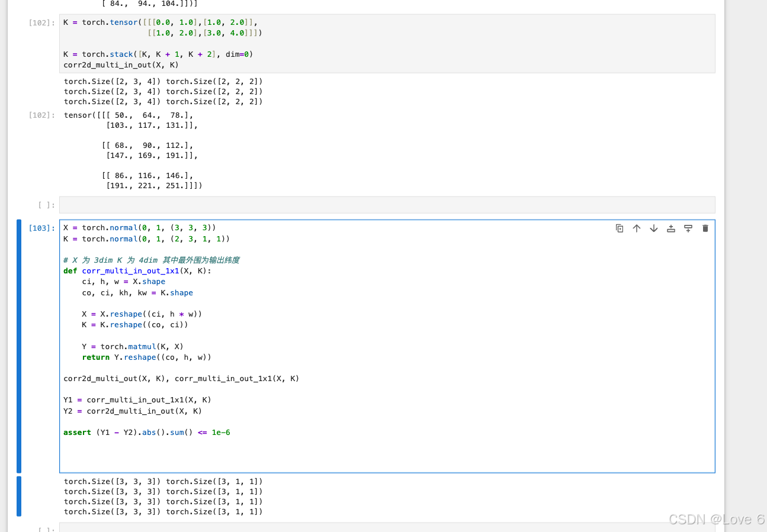This screenshot has width=767, height=532.
Task: Click output row '[[ 68., 90., 112.],'
Action: (147, 146)
